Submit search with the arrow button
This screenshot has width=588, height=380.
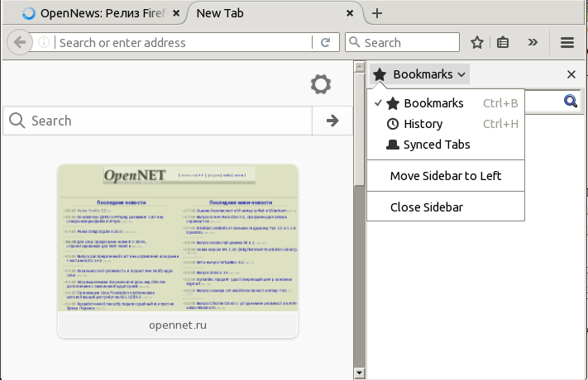(x=332, y=121)
